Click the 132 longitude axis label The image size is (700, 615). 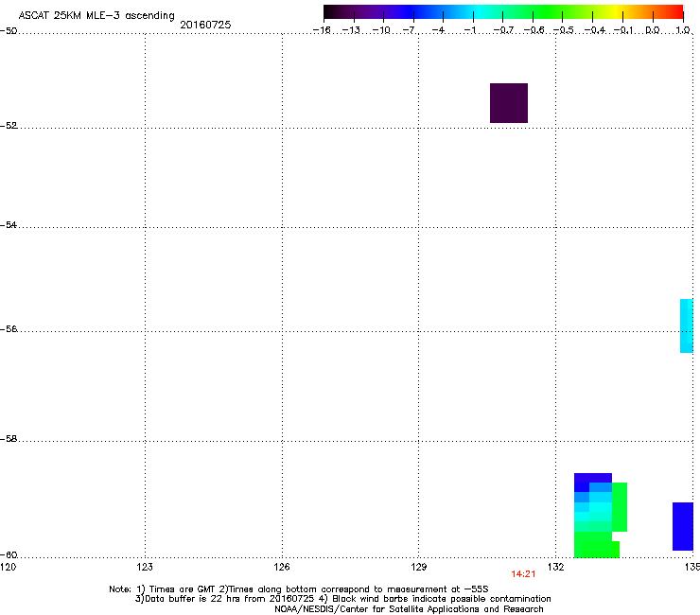coord(556,567)
